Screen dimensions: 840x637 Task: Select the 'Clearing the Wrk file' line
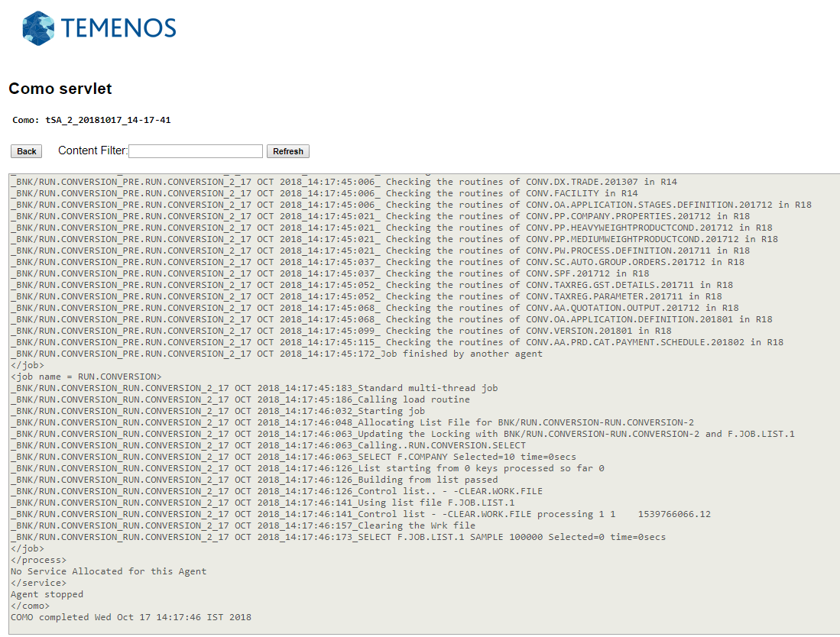coord(242,525)
